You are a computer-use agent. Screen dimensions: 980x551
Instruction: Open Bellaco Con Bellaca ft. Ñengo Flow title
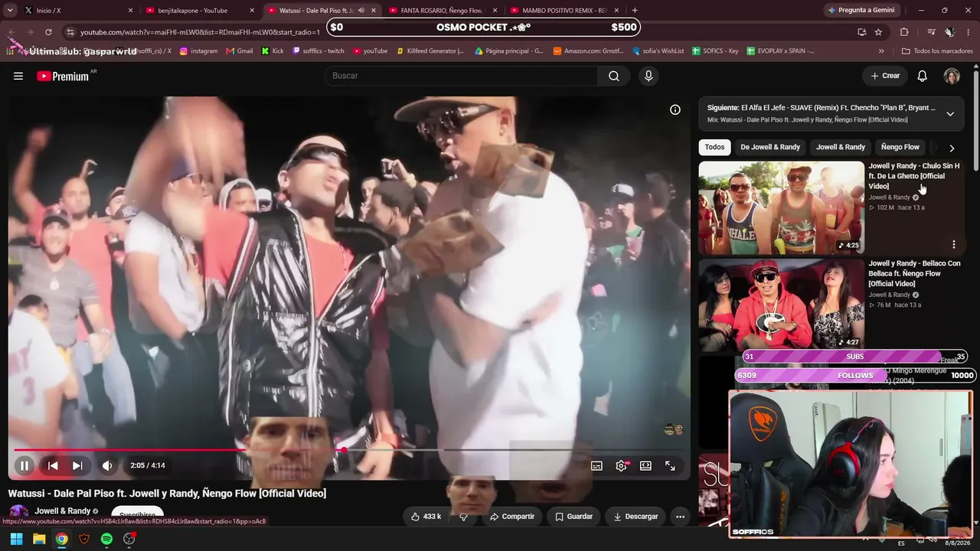click(x=914, y=273)
